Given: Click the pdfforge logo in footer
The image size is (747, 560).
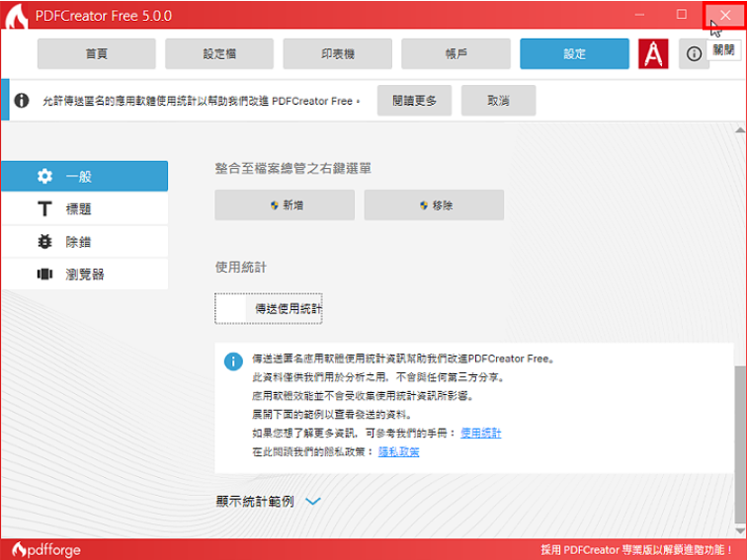Looking at the screenshot, I should click(46, 550).
